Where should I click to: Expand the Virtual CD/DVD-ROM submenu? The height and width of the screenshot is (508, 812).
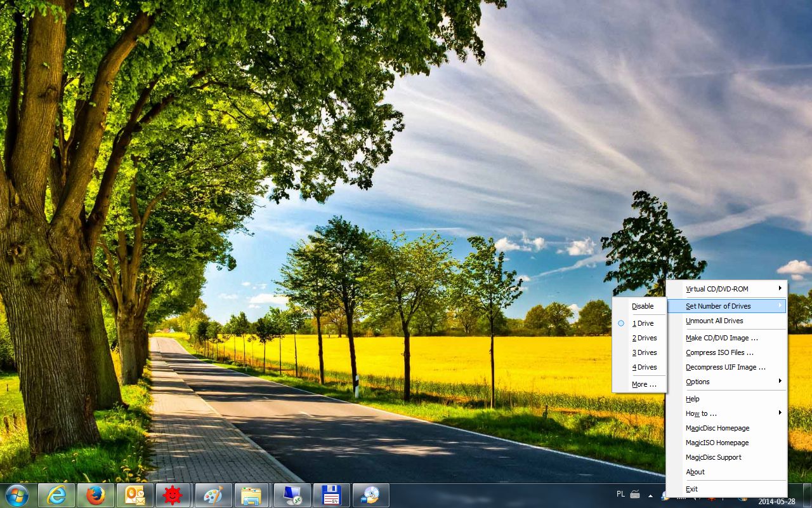tap(726, 289)
